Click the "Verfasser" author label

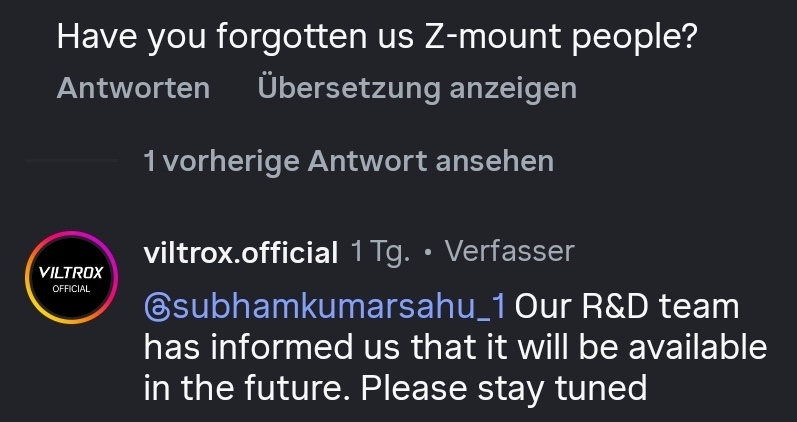(509, 251)
